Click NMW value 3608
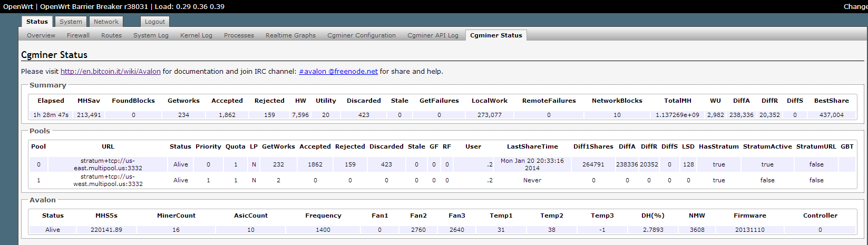The width and height of the screenshot is (868, 245). [697, 230]
